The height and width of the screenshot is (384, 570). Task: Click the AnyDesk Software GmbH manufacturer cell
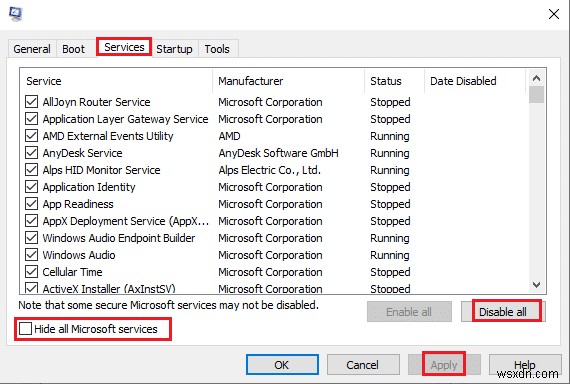(278, 153)
